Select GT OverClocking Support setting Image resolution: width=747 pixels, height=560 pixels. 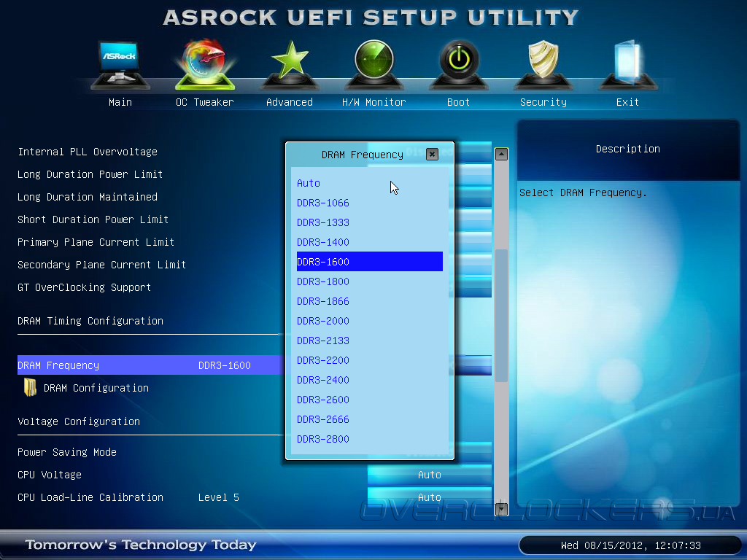[x=85, y=287]
